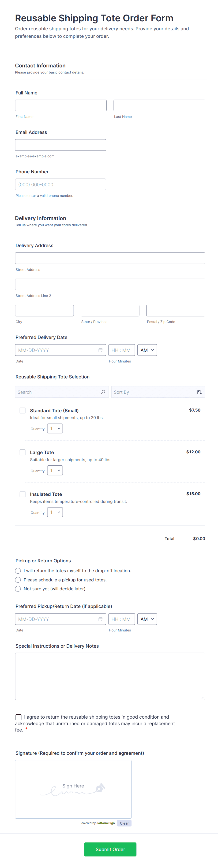
Task: Clear the signature field
Action: (x=124, y=823)
